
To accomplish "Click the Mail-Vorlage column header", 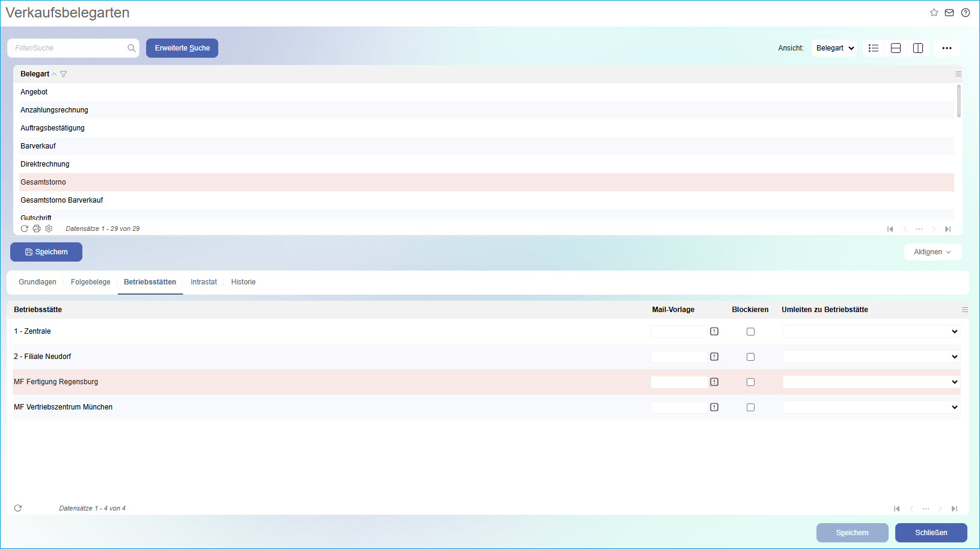I will (673, 310).
